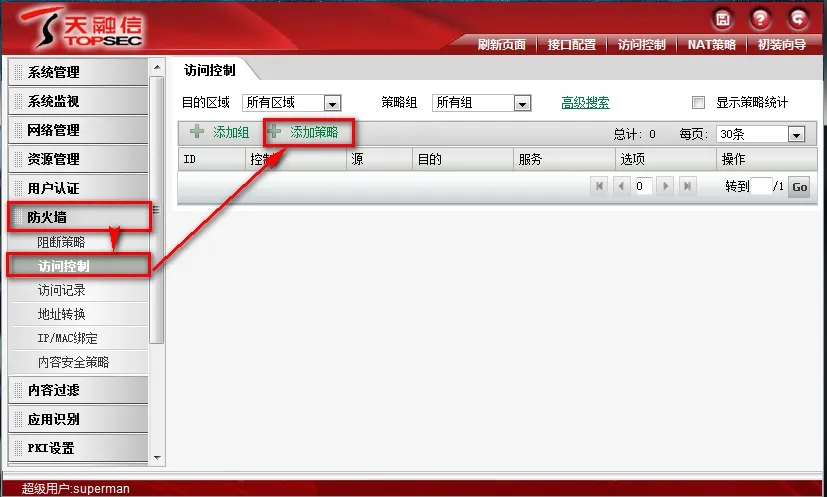This screenshot has width=827, height=497.
Task: Click the 转到 page number field
Action: [x=761, y=186]
